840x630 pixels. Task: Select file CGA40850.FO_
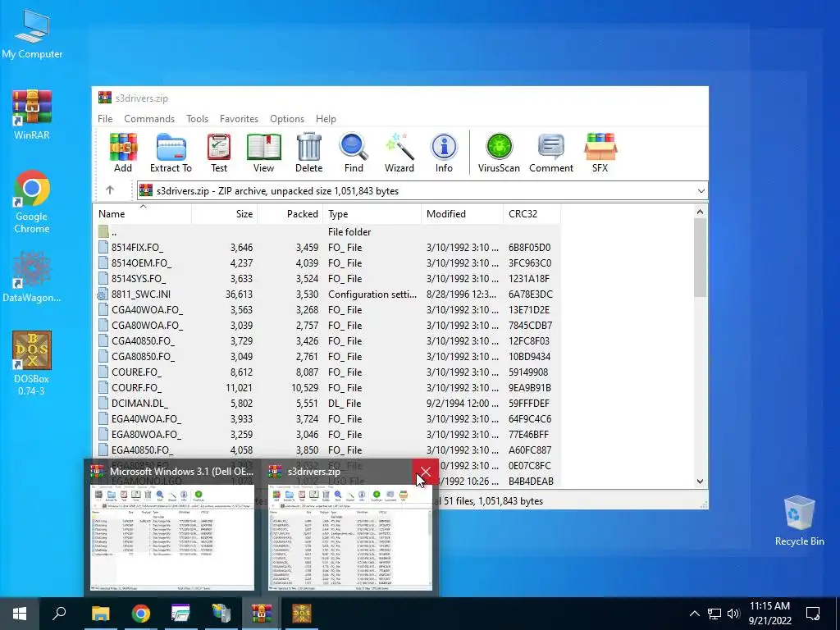(x=326, y=340)
